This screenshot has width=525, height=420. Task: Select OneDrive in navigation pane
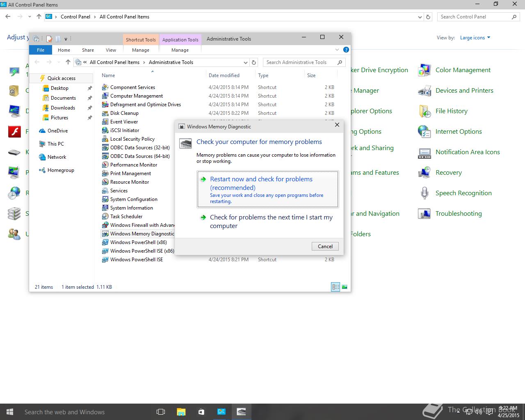click(57, 131)
